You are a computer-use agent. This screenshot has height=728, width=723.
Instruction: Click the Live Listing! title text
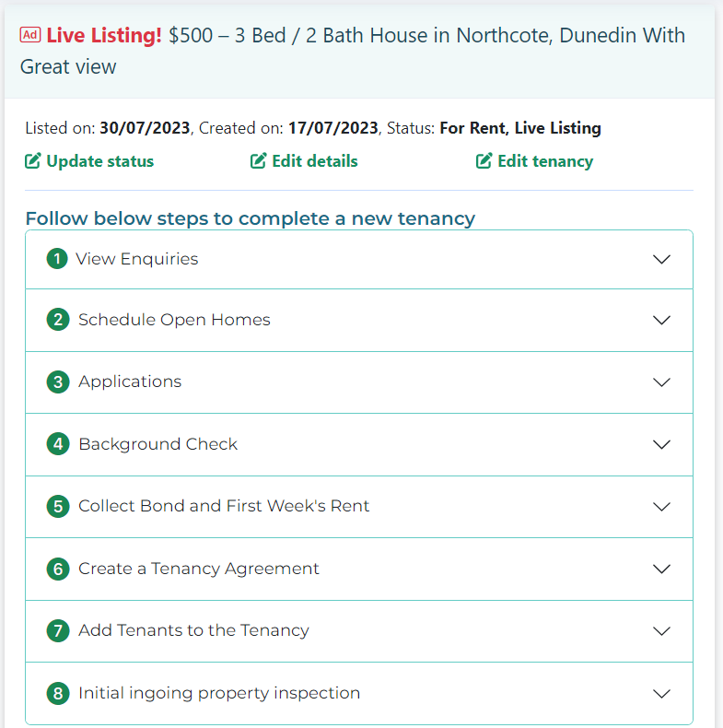[104, 36]
